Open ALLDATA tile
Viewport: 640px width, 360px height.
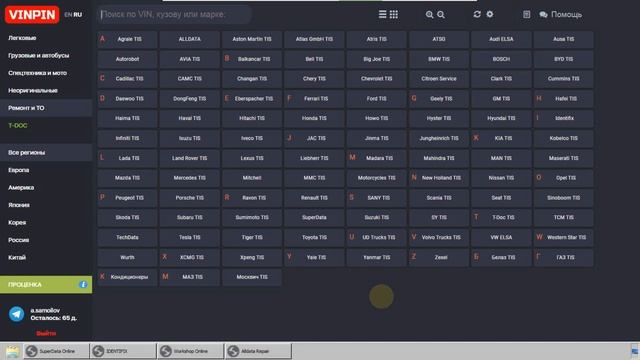pyautogui.click(x=189, y=39)
